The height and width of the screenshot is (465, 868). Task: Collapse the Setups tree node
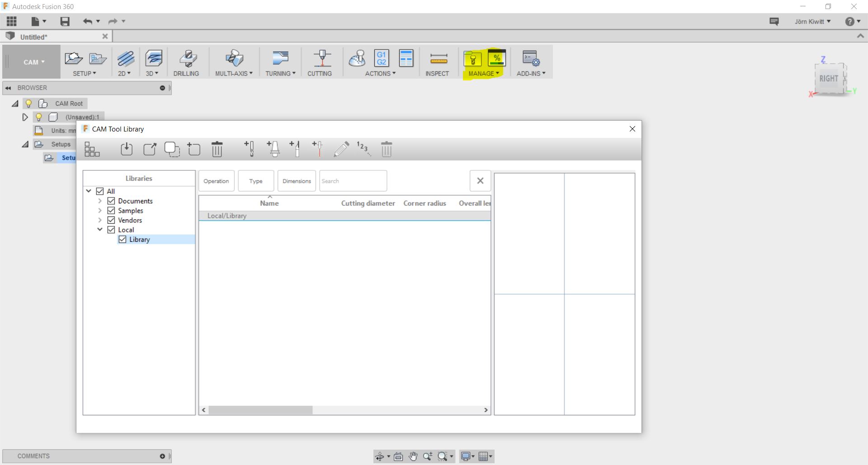(25, 144)
